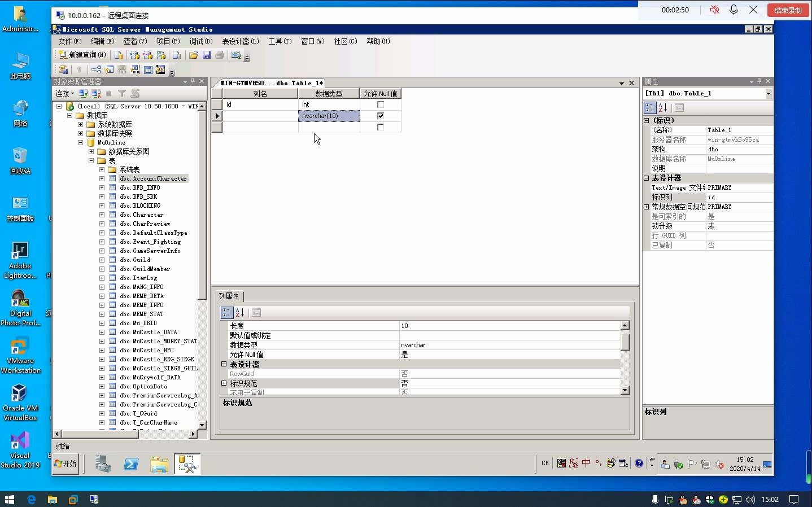Open the 帮助(H) menu
812x507 pixels.
click(x=378, y=41)
